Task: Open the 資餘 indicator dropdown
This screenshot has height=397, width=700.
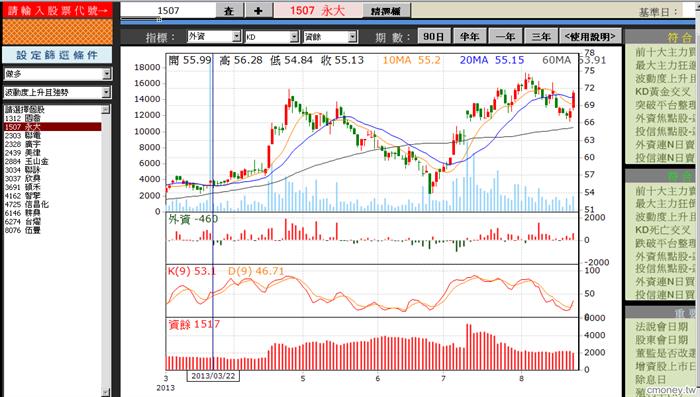Action: 330,37
